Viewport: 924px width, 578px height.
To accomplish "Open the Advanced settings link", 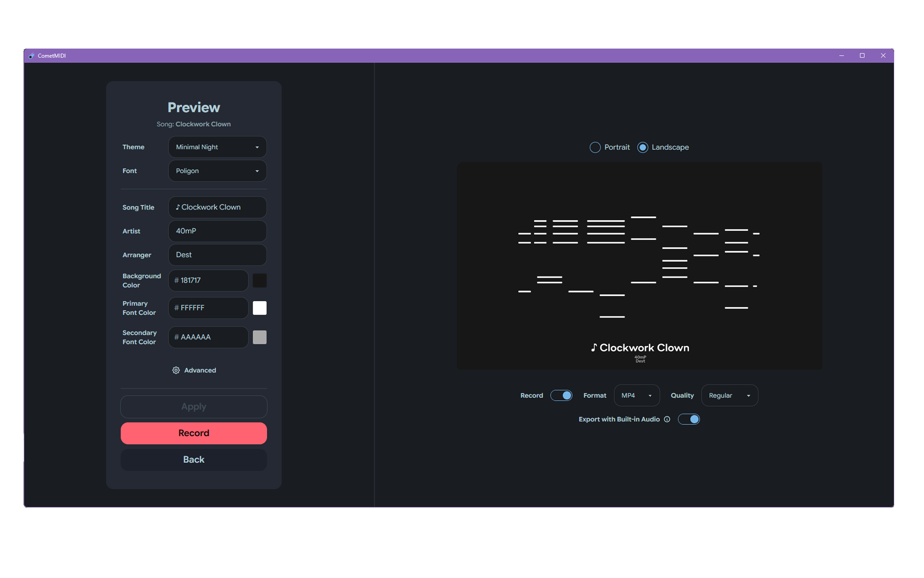I will [x=194, y=370].
